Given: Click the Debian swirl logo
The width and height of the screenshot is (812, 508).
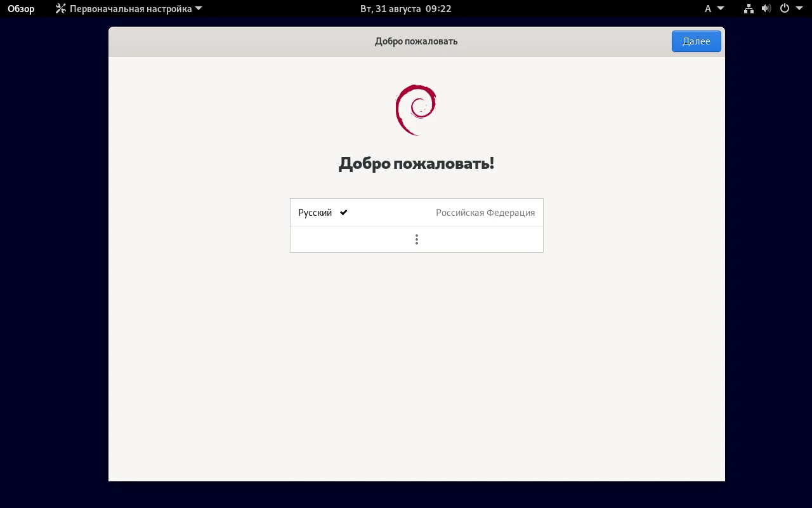Looking at the screenshot, I should tap(416, 109).
